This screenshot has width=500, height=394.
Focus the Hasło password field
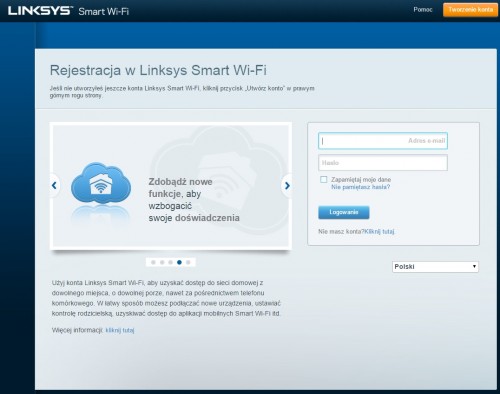[383, 163]
